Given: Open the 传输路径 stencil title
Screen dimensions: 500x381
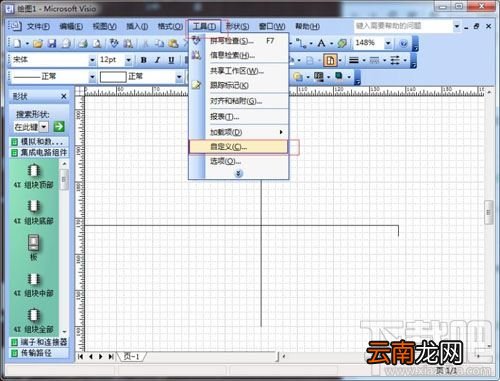Looking at the screenshot, I should (39, 353).
